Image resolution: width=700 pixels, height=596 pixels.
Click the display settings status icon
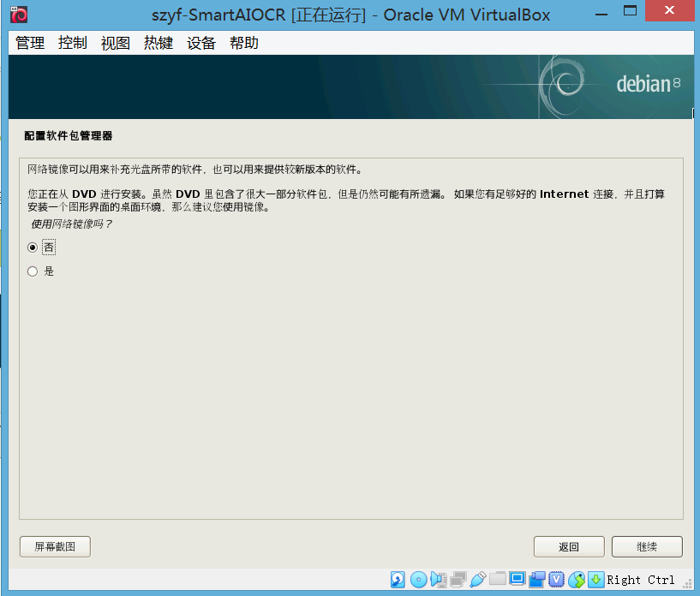(517, 579)
